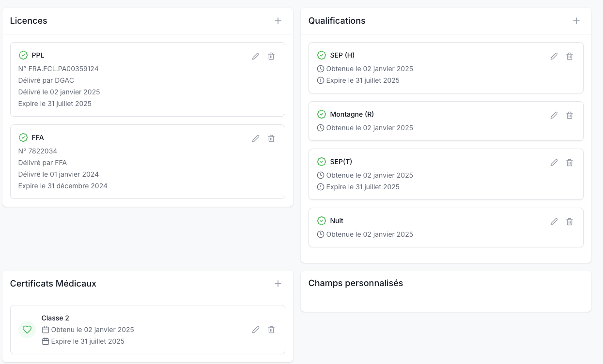Click PPL's Expire le 31 juillet 2025
The image size is (603, 364).
pyautogui.click(x=55, y=104)
